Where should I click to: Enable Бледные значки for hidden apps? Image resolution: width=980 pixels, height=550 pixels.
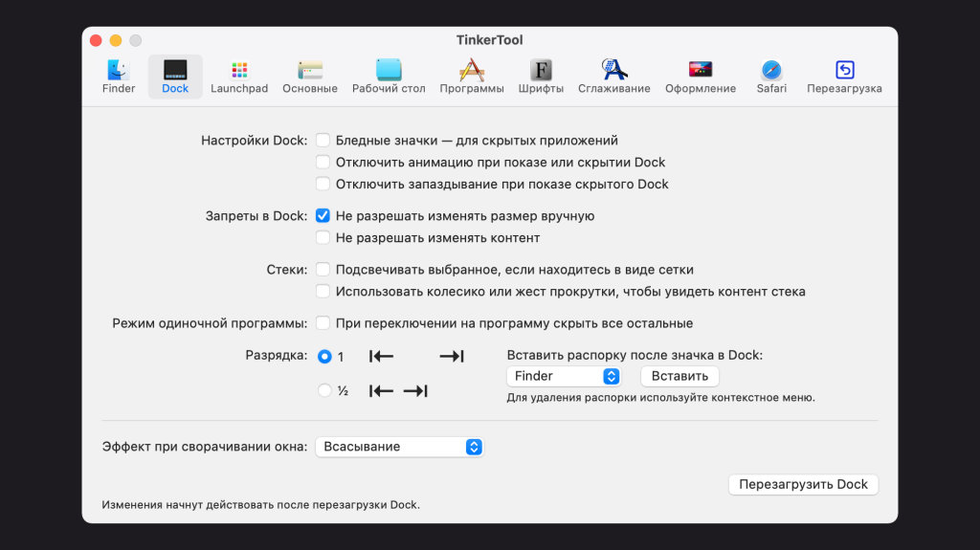click(323, 141)
